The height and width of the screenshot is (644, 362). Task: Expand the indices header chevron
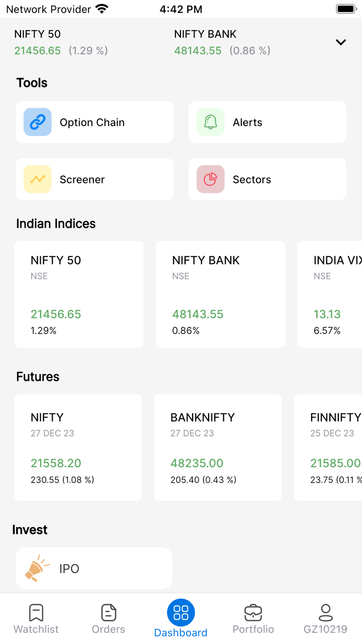(x=341, y=42)
